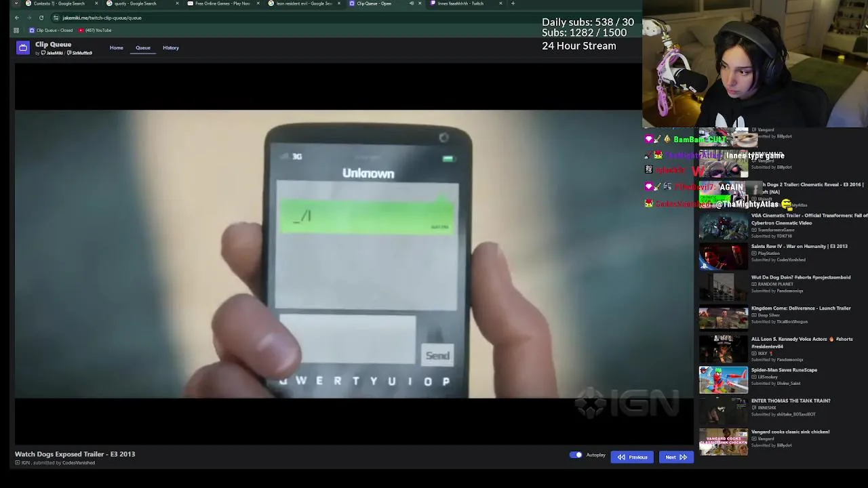Switch to the quotly Google Search tab
868x488 pixels.
142,3
